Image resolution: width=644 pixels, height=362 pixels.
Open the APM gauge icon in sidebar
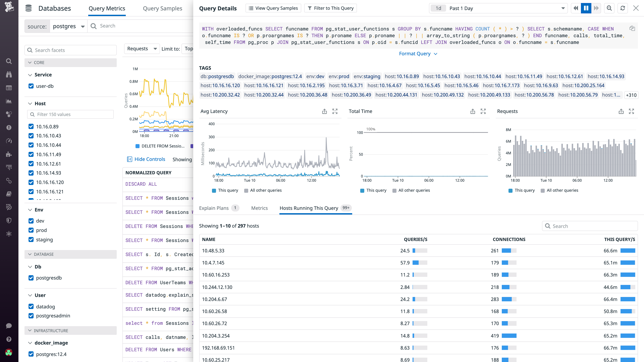9,141
